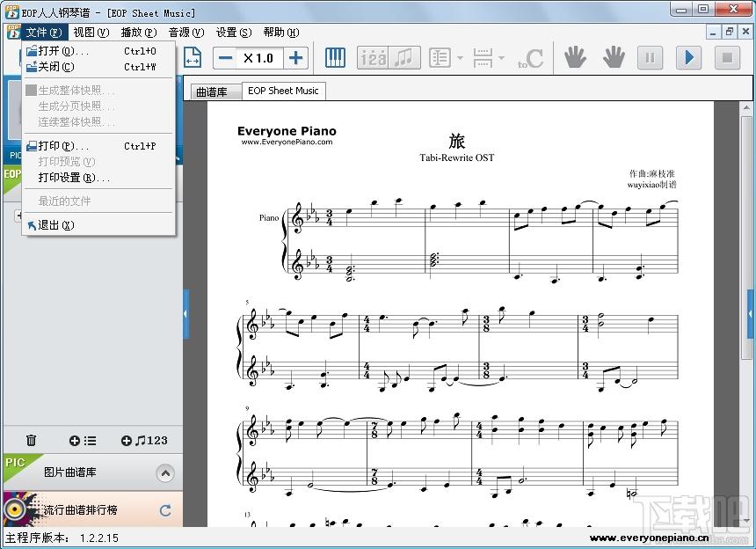Image resolution: width=756 pixels, height=549 pixels.
Task: Open the 播放(P) menu
Action: (139, 33)
